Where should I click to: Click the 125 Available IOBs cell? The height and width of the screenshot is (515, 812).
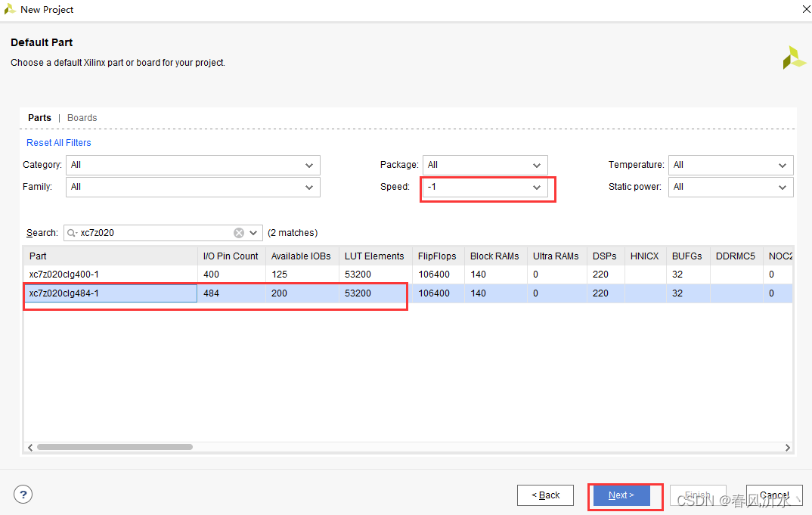tap(302, 274)
